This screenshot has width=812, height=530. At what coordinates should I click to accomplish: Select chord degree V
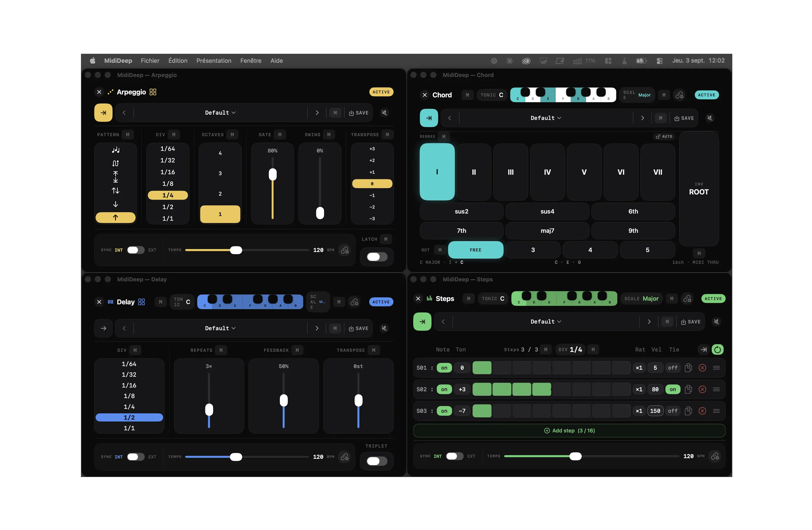click(x=584, y=172)
